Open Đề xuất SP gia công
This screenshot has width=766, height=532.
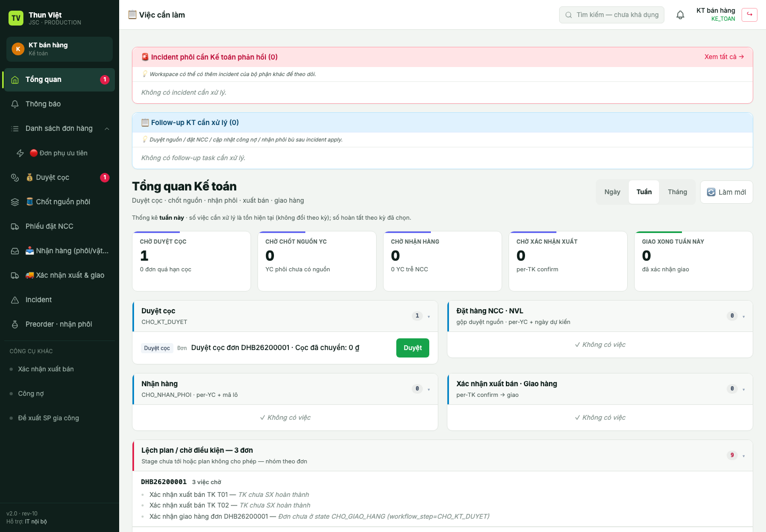pos(59,418)
